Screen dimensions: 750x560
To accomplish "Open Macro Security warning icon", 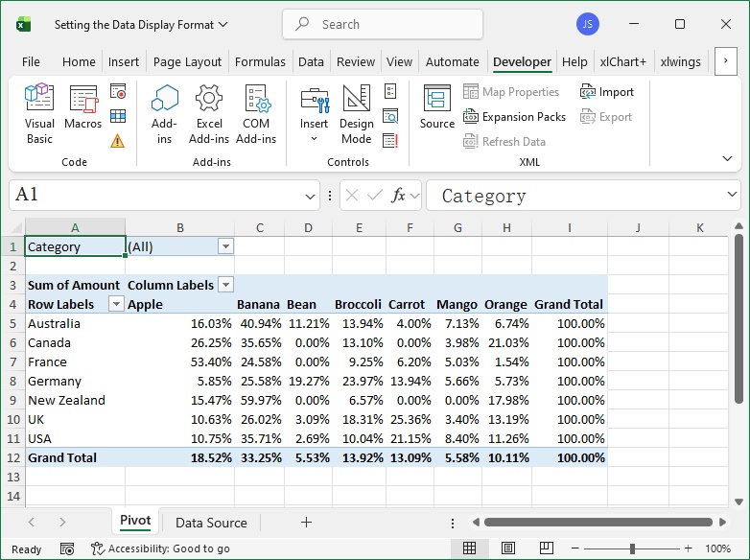I will click(x=118, y=141).
